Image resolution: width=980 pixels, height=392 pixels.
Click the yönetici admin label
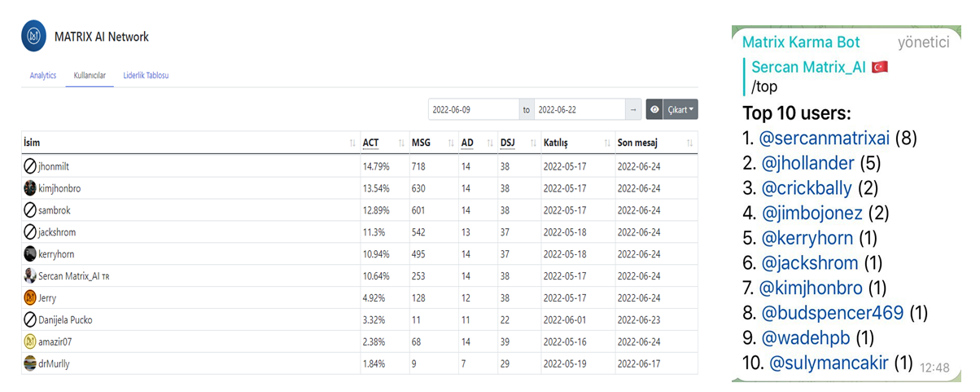click(x=923, y=42)
